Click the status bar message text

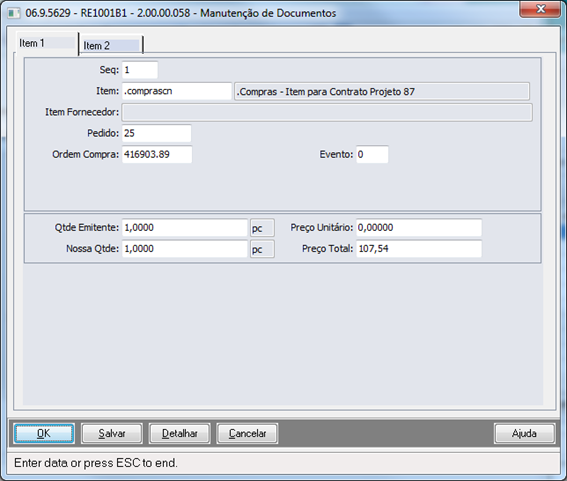tap(96, 463)
